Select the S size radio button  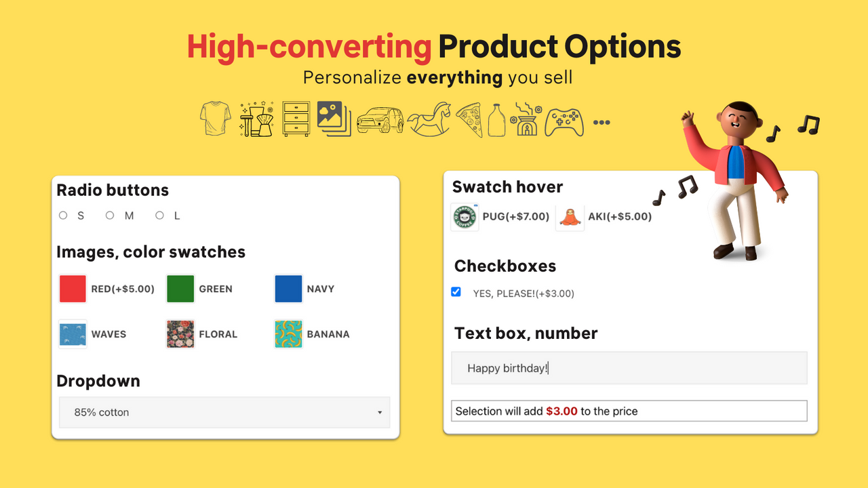click(63, 216)
